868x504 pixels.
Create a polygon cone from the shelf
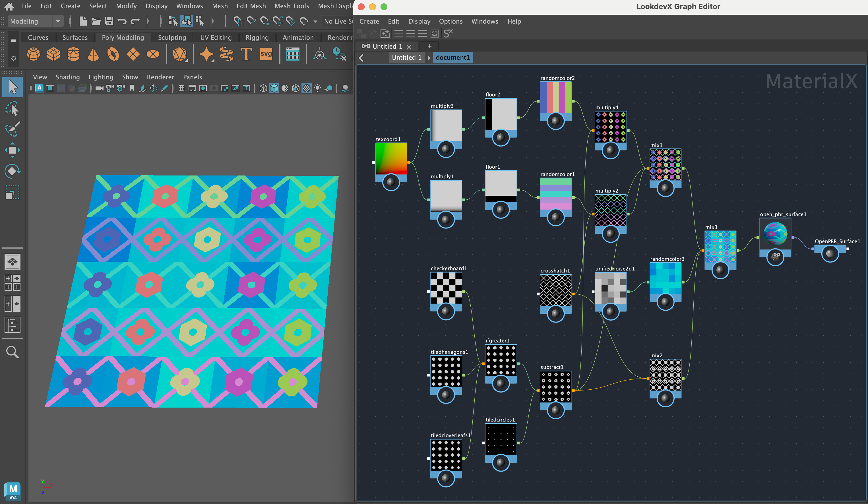point(93,54)
